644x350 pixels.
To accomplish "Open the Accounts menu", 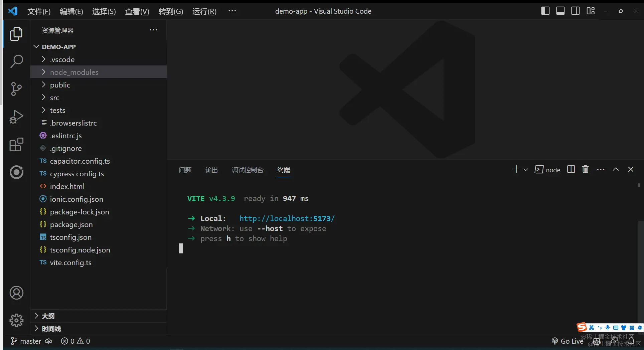I will point(16,293).
